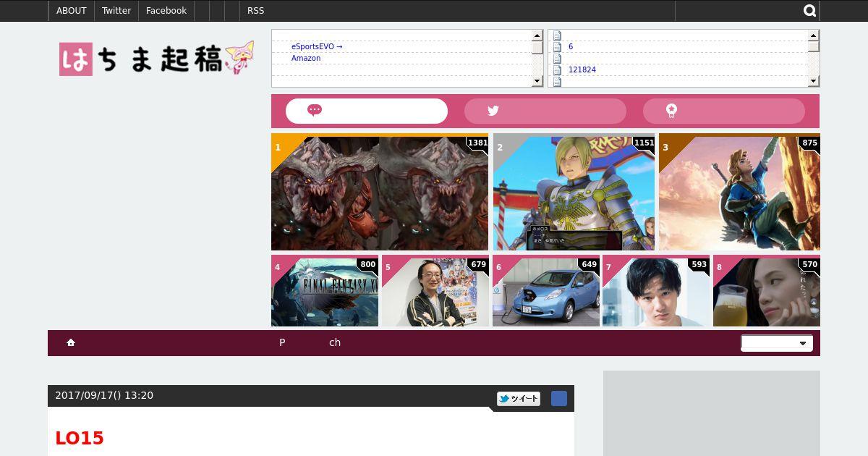Open rank 6 electric car thumbnail
Viewport: 868px width, 456px height.
pos(546,290)
